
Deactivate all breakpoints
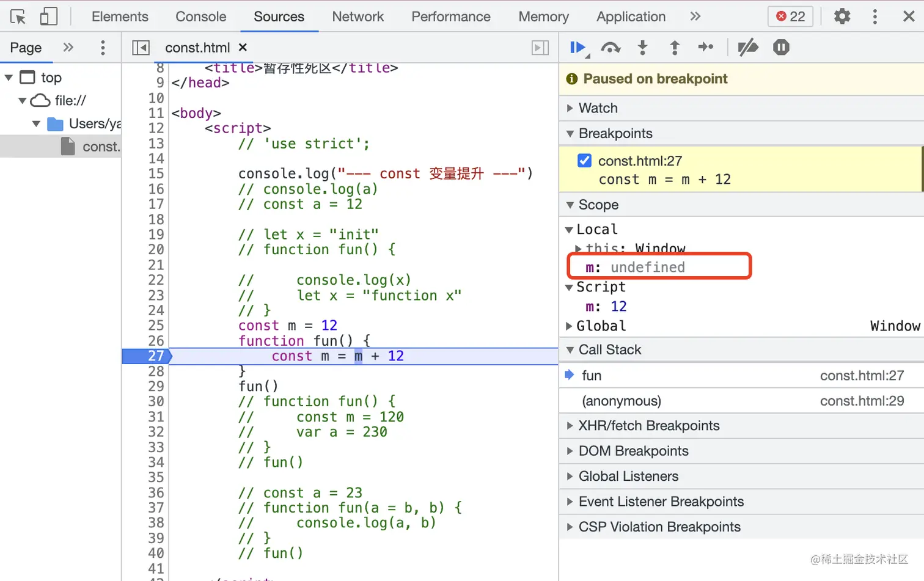(x=748, y=47)
